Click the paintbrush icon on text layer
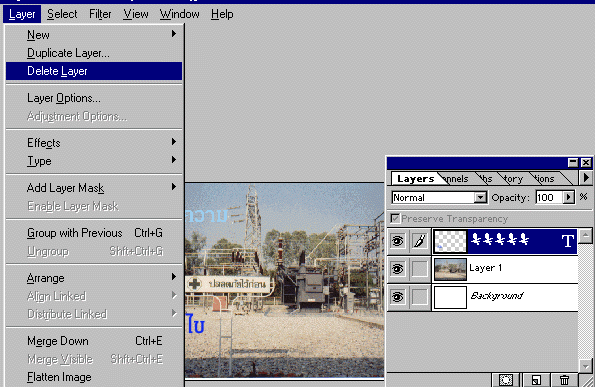595x387 pixels. pyautogui.click(x=420, y=241)
